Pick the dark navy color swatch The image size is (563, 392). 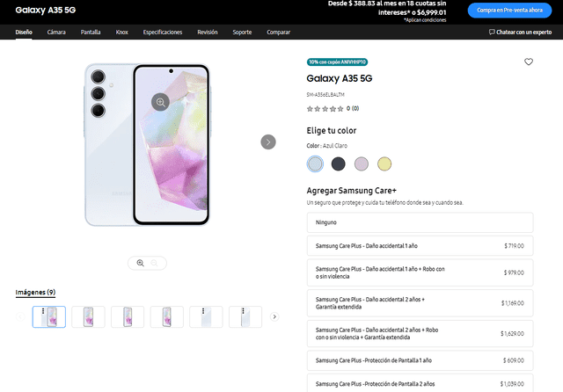pos(339,163)
